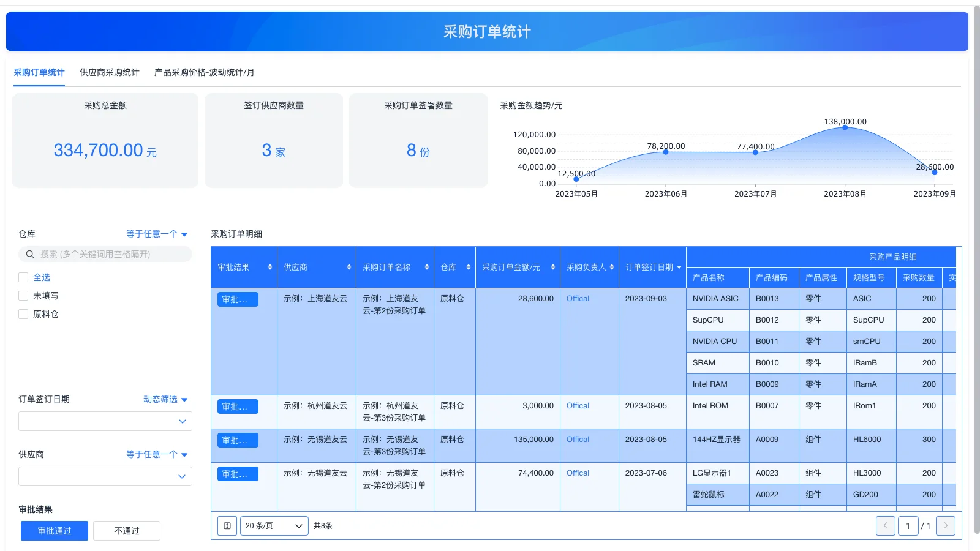
Task: Click the page number input field
Action: pos(908,525)
